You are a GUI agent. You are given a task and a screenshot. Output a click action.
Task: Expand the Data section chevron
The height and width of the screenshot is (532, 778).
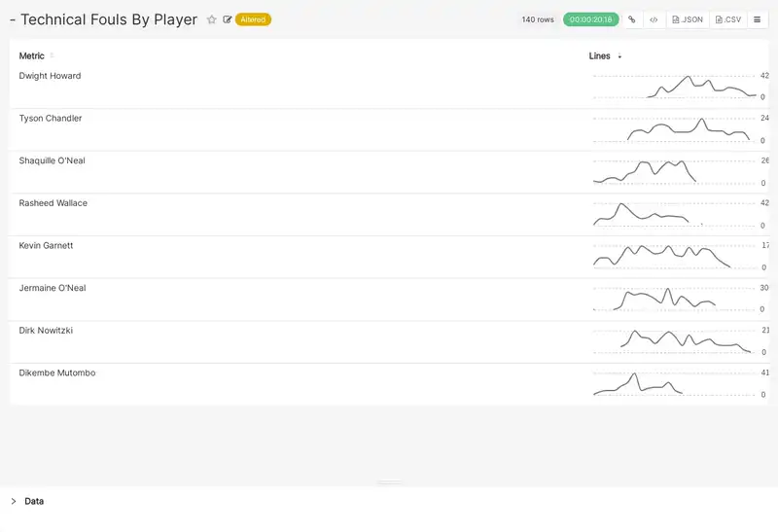(x=14, y=501)
